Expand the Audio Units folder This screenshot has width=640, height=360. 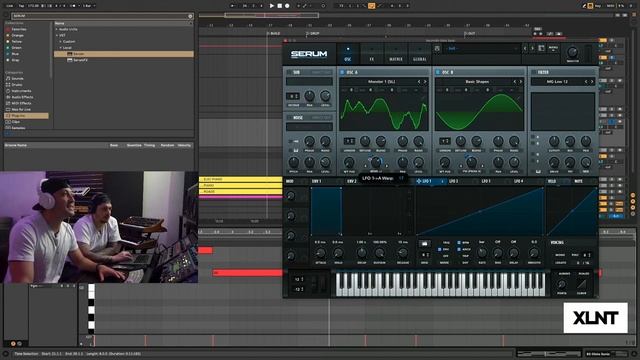click(x=57, y=29)
